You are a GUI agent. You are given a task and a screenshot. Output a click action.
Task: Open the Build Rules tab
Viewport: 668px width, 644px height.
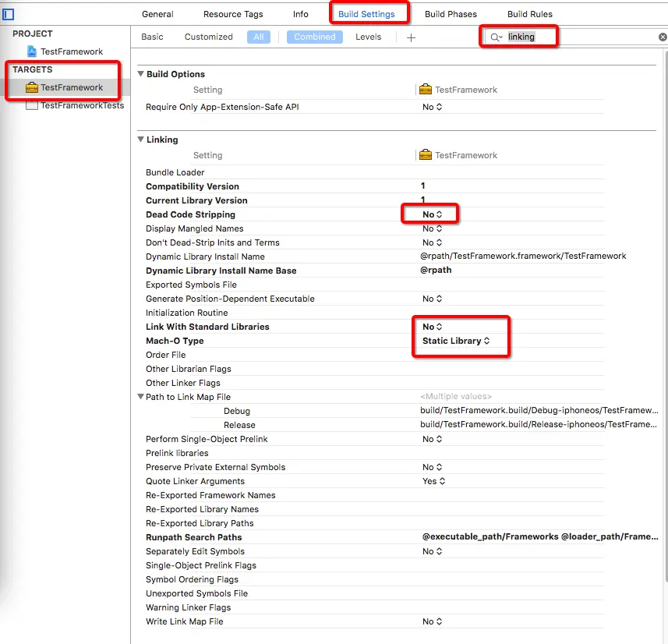click(529, 14)
